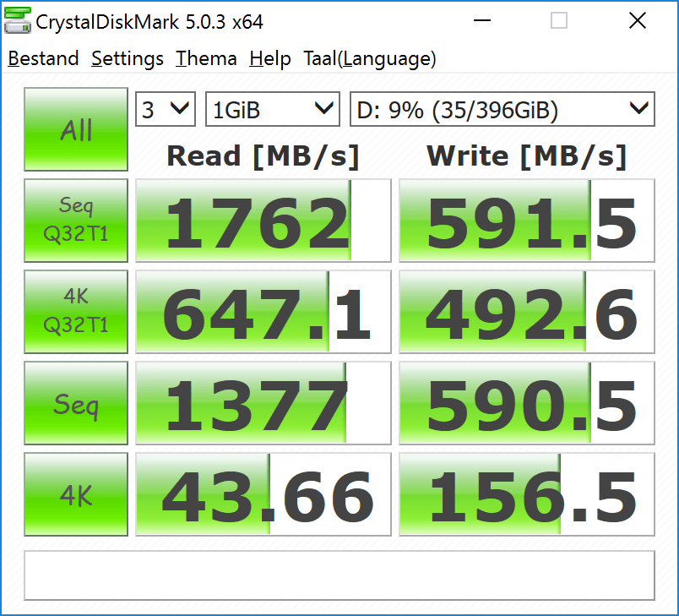This screenshot has width=679, height=616.
Task: Click the 4K write result 156.5
Action: click(x=527, y=494)
